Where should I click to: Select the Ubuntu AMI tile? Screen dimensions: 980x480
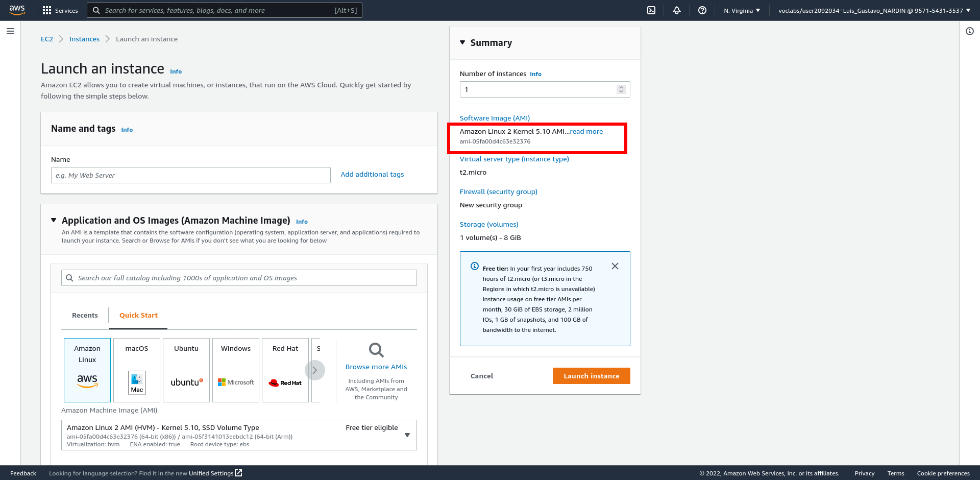tap(186, 370)
